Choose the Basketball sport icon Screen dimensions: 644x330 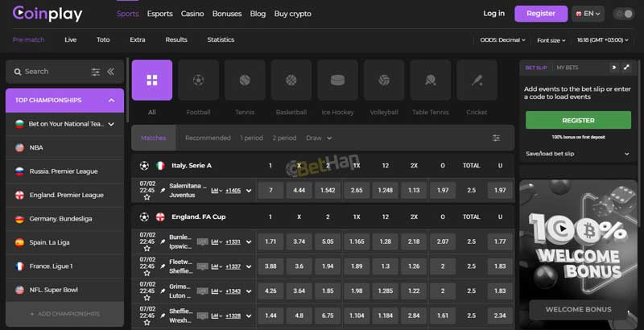click(291, 80)
